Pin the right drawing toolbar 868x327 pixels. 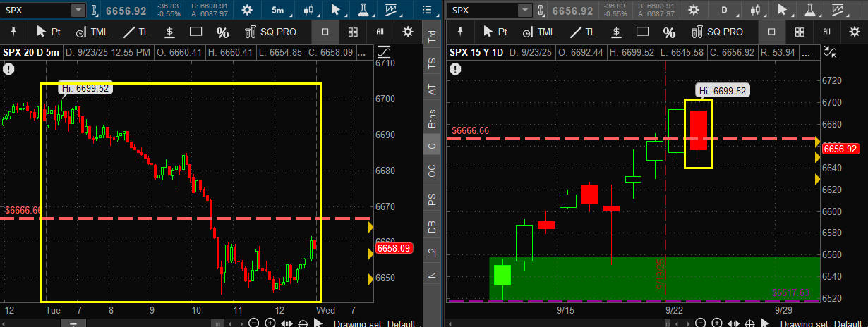tap(460, 32)
